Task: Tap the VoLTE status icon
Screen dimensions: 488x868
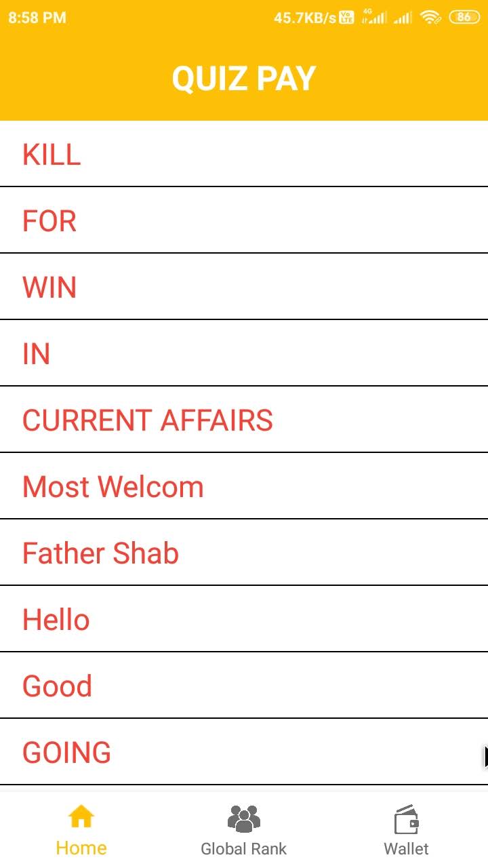Action: (346, 18)
